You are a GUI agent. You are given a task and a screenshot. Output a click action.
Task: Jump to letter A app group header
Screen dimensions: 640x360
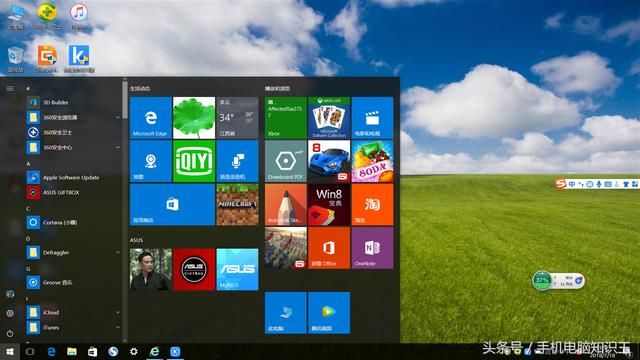29,164
